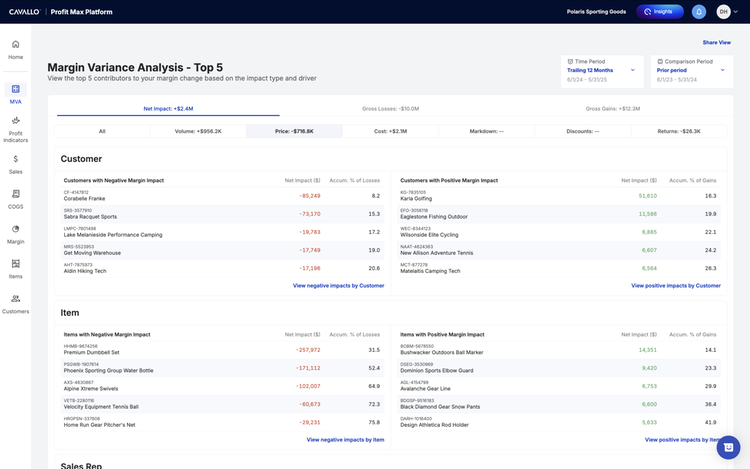Click the notification bell icon
The width and height of the screenshot is (750, 469).
click(699, 12)
